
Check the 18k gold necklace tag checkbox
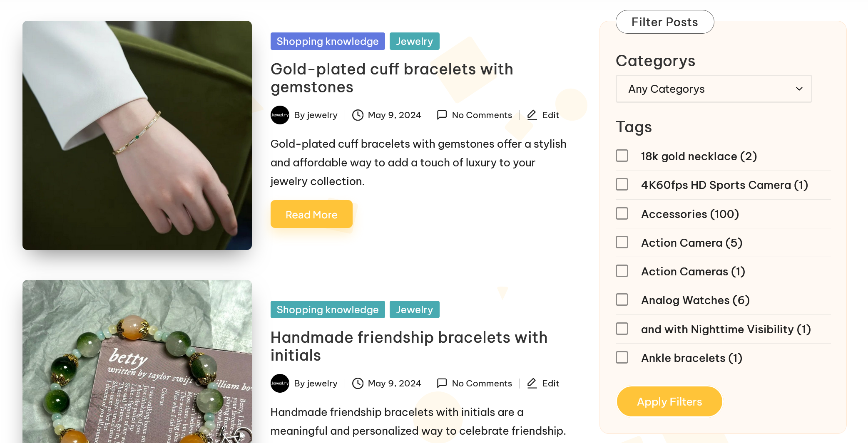(x=622, y=156)
